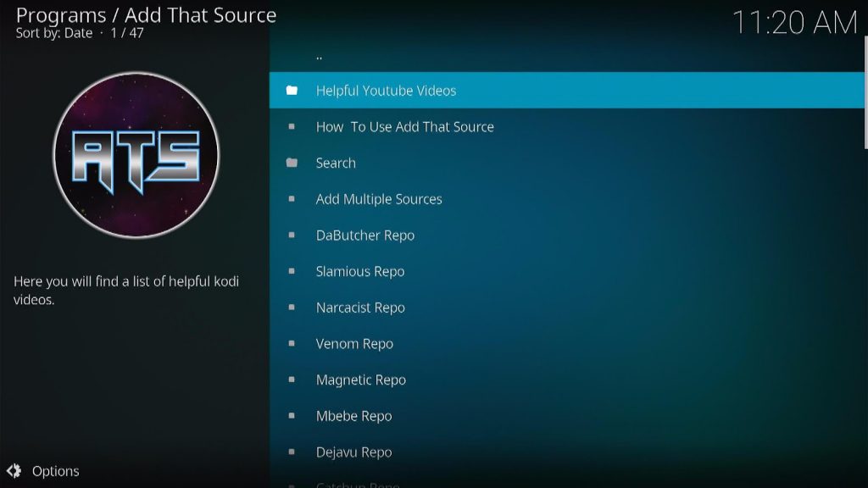Viewport: 868px width, 488px height.
Task: Click the Programs / Add That Source breadcrumb
Action: click(146, 15)
